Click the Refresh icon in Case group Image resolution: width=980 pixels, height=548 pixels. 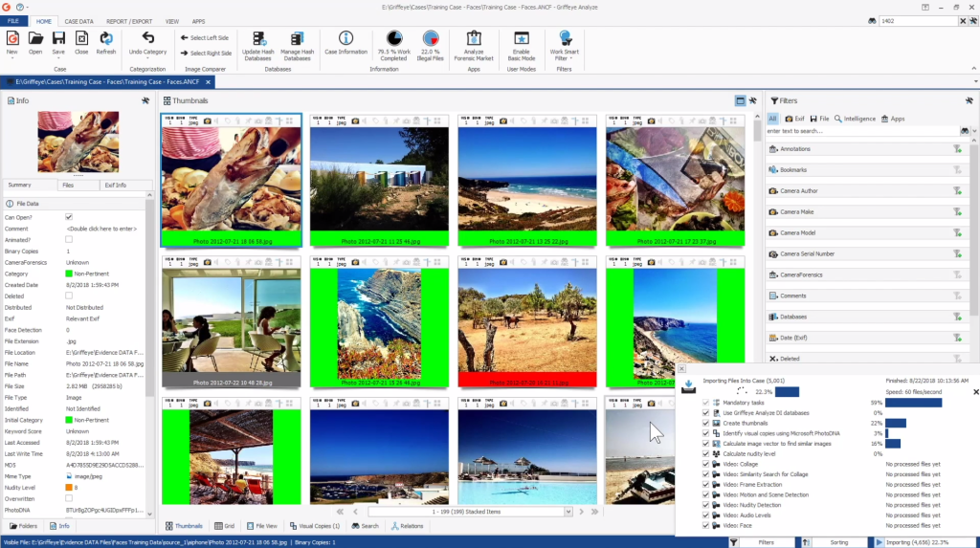click(105, 38)
